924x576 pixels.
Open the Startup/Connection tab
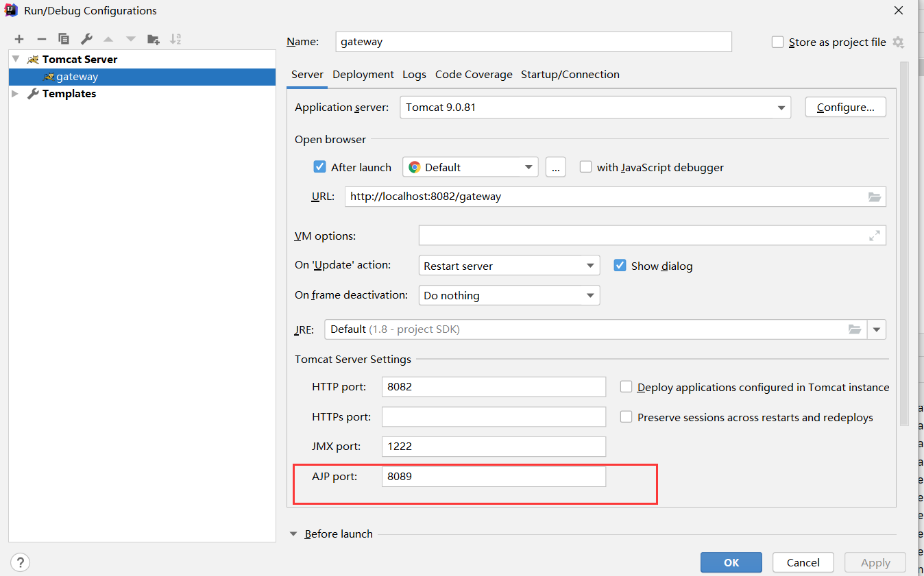click(570, 74)
